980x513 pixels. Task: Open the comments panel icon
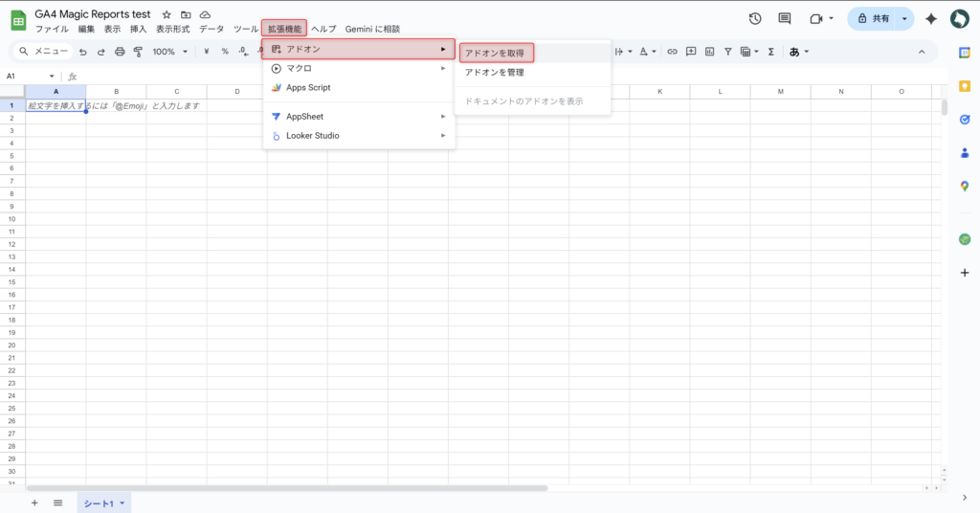[785, 19]
